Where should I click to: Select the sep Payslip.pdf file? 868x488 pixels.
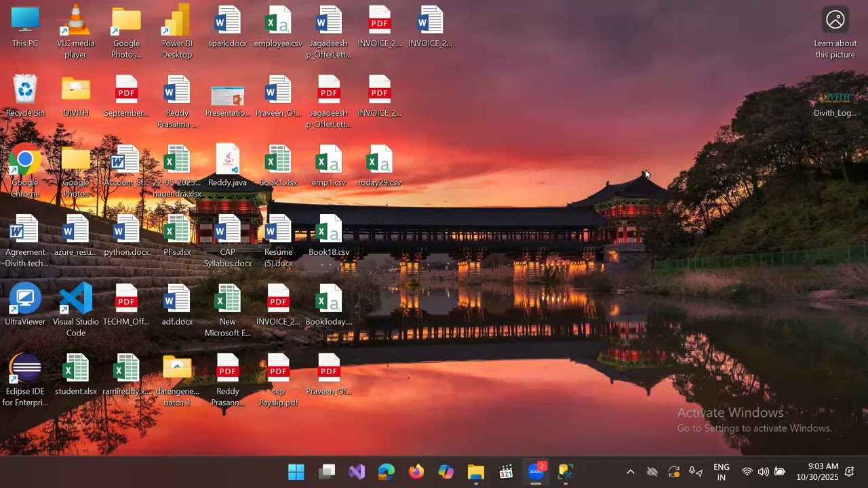278,380
